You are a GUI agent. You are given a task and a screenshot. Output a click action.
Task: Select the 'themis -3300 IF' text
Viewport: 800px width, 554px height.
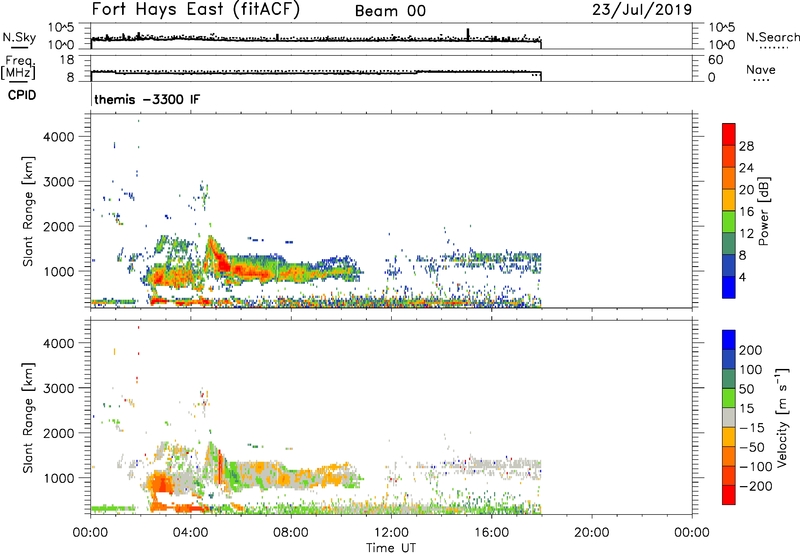tap(147, 99)
